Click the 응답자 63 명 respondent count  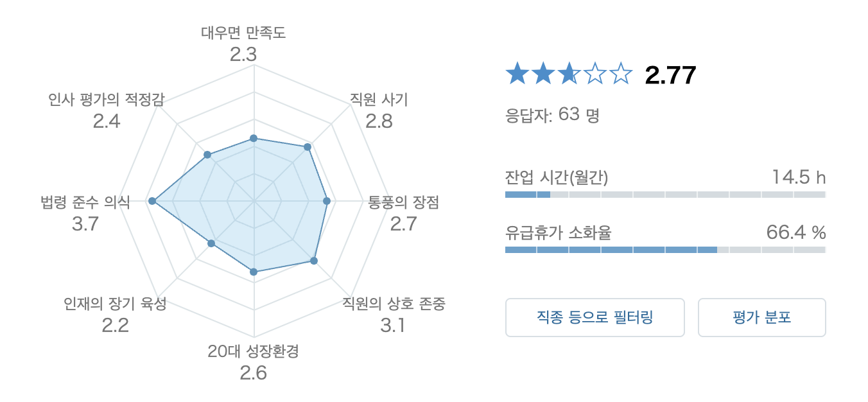click(x=552, y=116)
